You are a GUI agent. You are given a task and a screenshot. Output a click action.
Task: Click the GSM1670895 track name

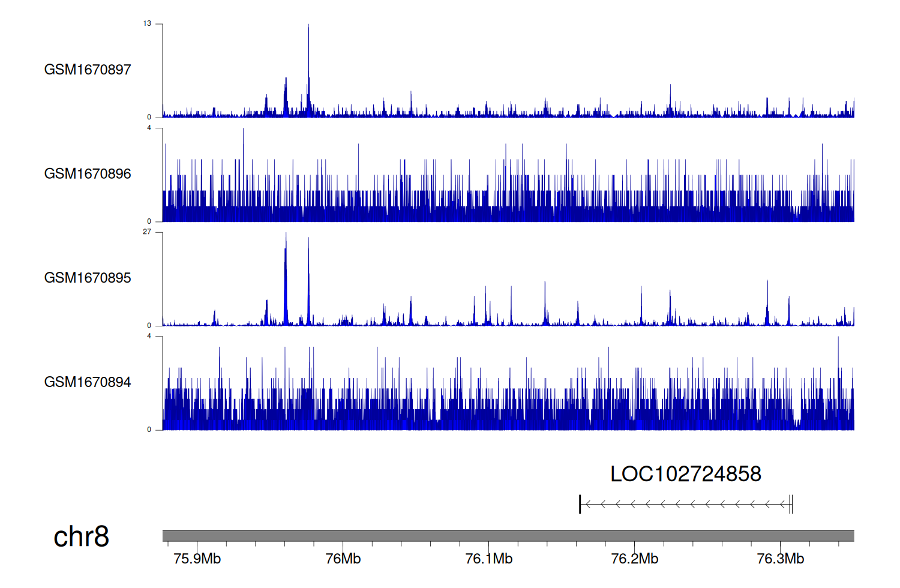click(88, 278)
